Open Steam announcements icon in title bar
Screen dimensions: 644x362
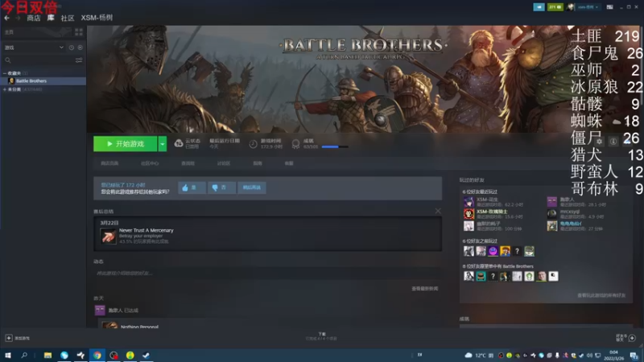tap(539, 7)
